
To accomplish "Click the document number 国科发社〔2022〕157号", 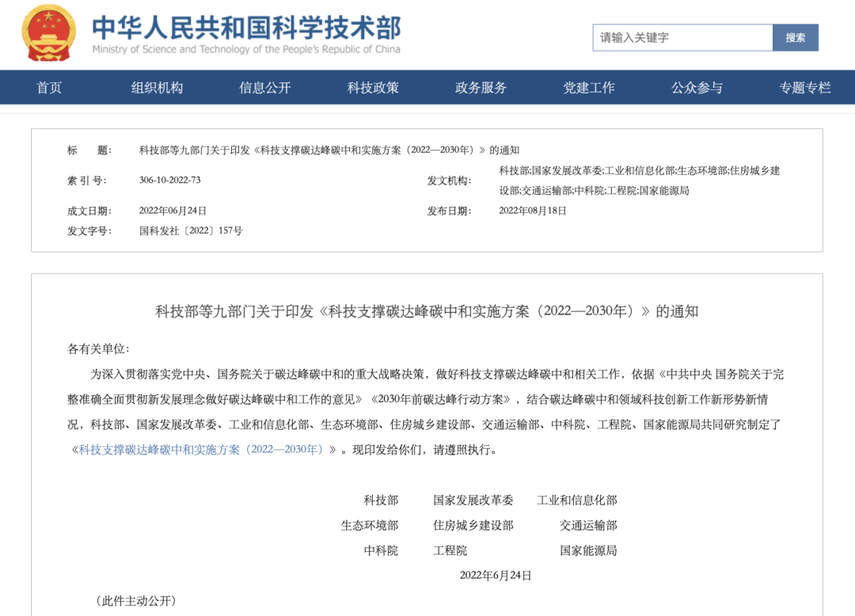I will [190, 230].
